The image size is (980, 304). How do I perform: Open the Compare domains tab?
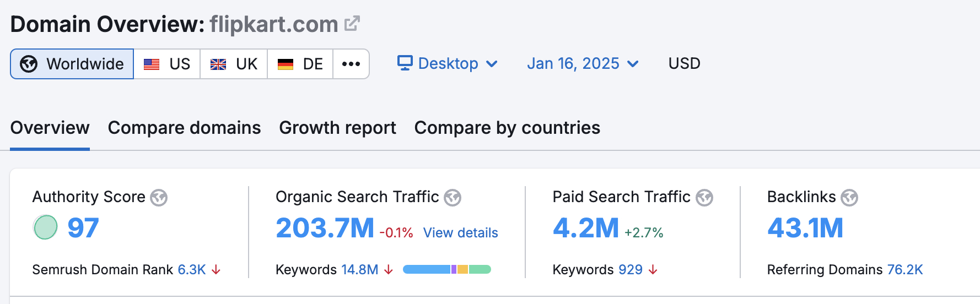tap(185, 128)
